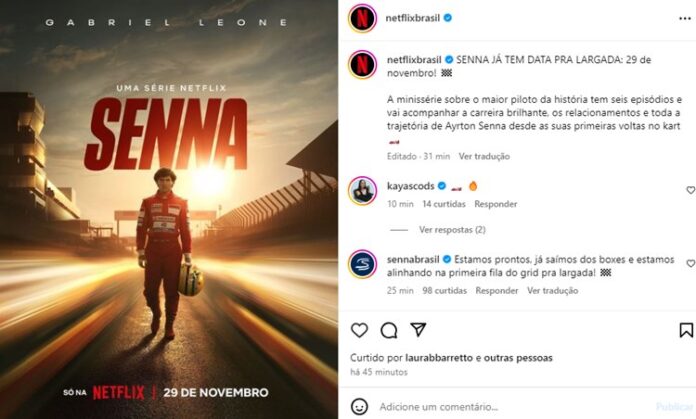Save post with bookmark icon
Screen dimensions: 696x419
pos(686,330)
